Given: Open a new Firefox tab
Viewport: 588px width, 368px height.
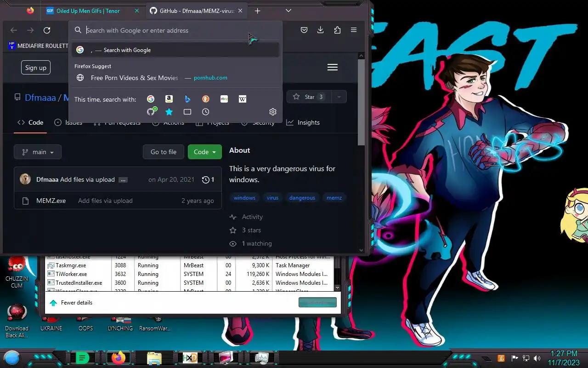Looking at the screenshot, I should click(258, 11).
